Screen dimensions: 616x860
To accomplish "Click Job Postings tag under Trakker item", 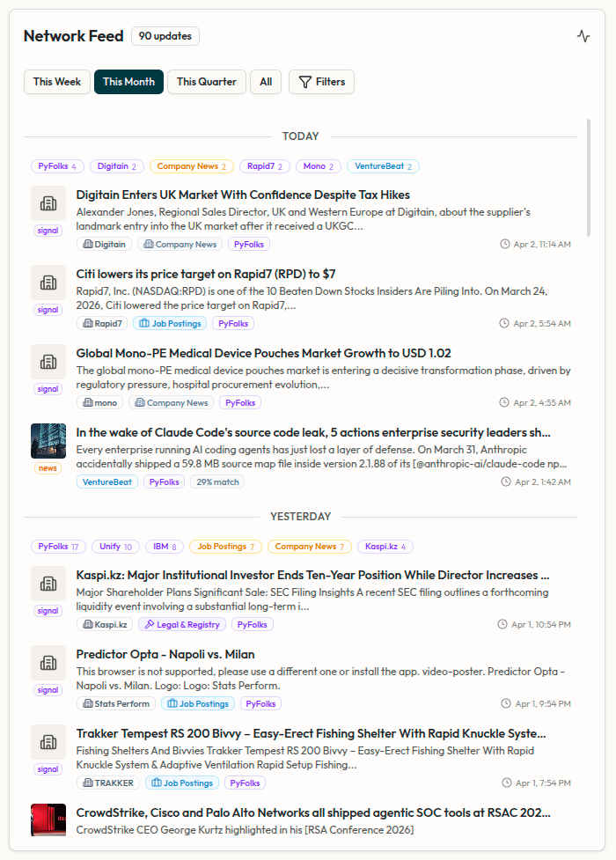I will (182, 783).
